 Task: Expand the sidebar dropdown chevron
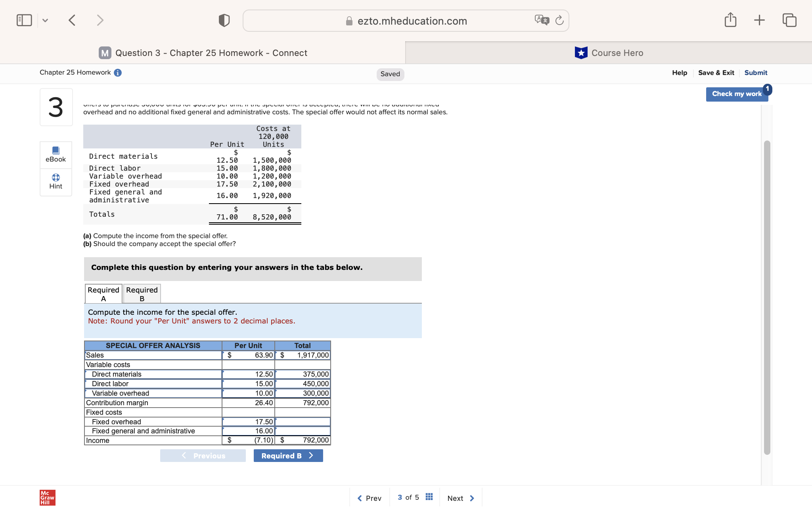45,20
